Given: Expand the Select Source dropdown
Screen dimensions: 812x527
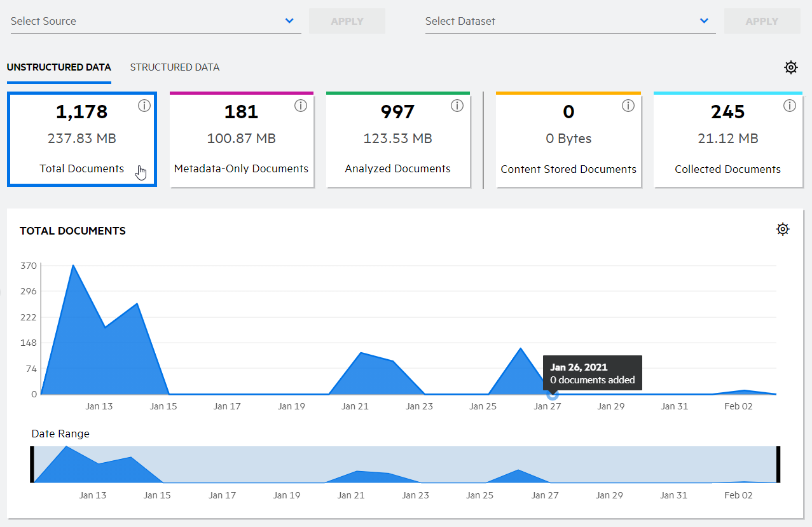Looking at the screenshot, I should (x=289, y=21).
